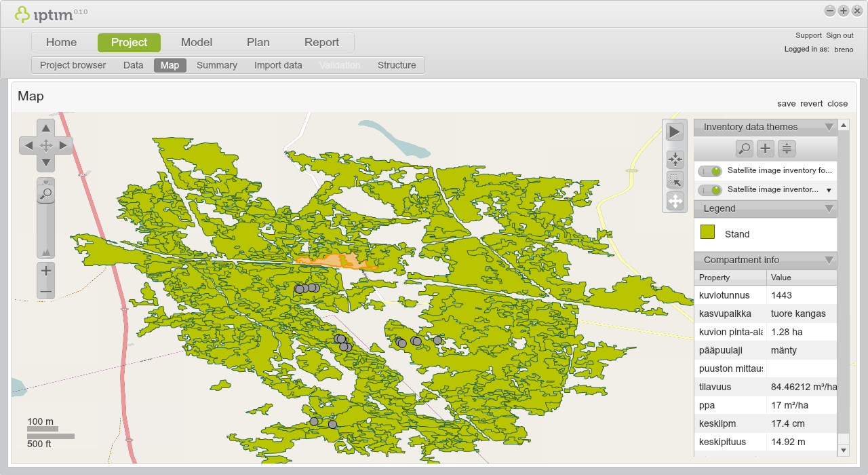
Task: Collapse the Legend panel
Action: (x=828, y=208)
